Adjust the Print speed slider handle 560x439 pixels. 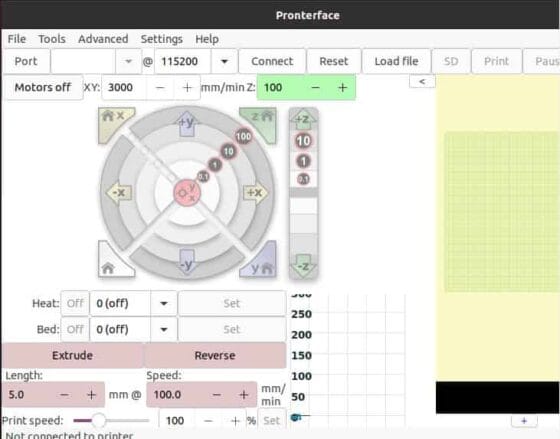click(x=99, y=421)
